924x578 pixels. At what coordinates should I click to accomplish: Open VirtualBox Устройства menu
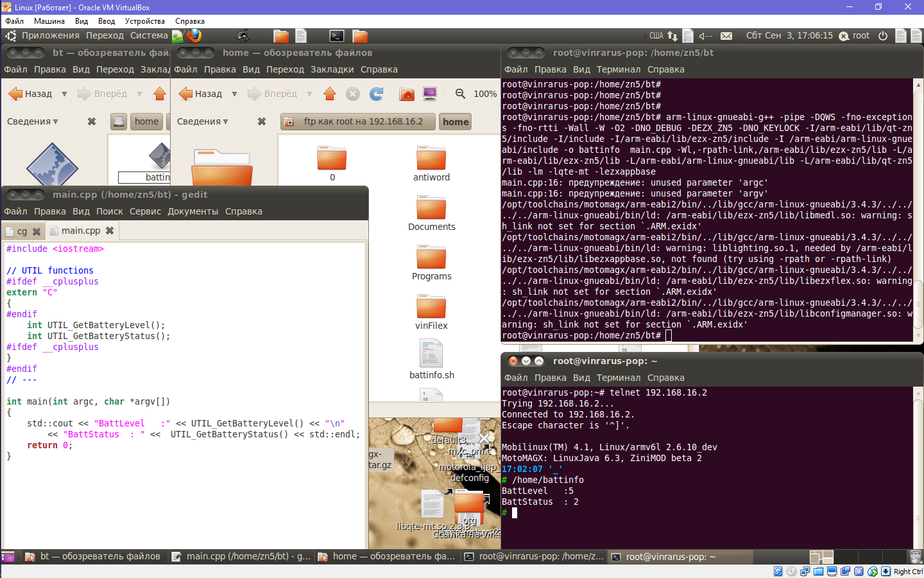tap(145, 21)
